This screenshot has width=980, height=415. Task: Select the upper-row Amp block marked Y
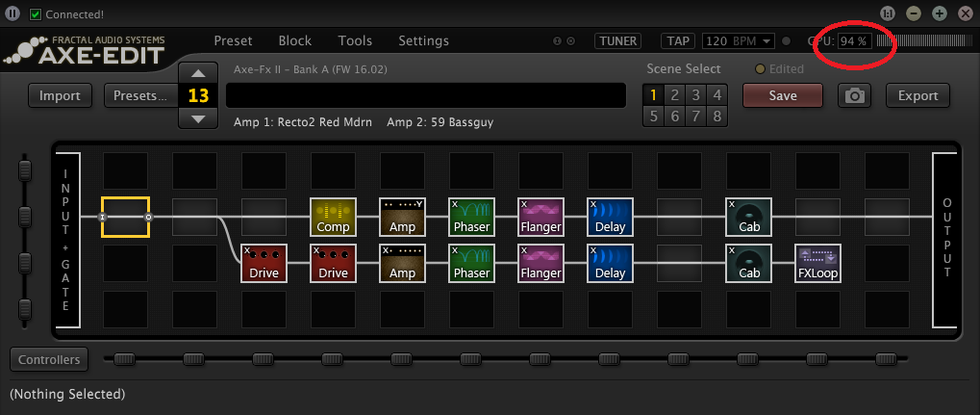(x=403, y=218)
